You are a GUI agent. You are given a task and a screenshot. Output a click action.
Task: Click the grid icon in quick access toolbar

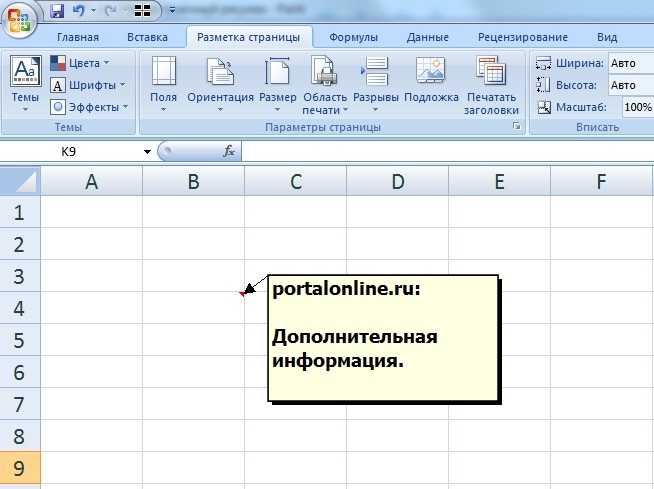142,10
